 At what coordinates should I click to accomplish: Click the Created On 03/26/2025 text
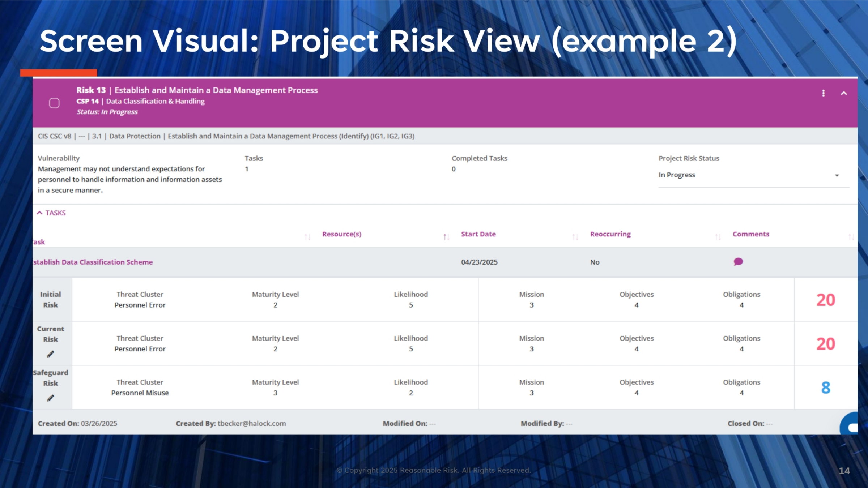(77, 424)
